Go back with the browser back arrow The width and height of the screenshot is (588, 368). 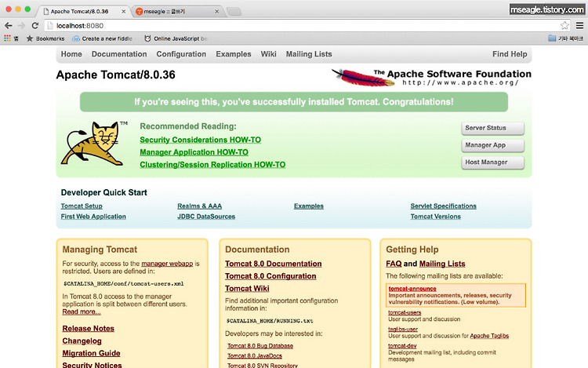pyautogui.click(x=9, y=26)
